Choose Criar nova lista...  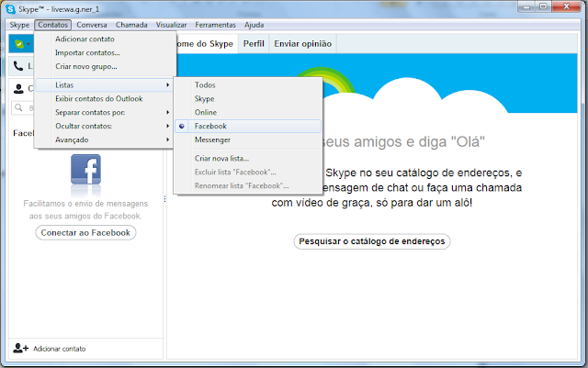248,158
